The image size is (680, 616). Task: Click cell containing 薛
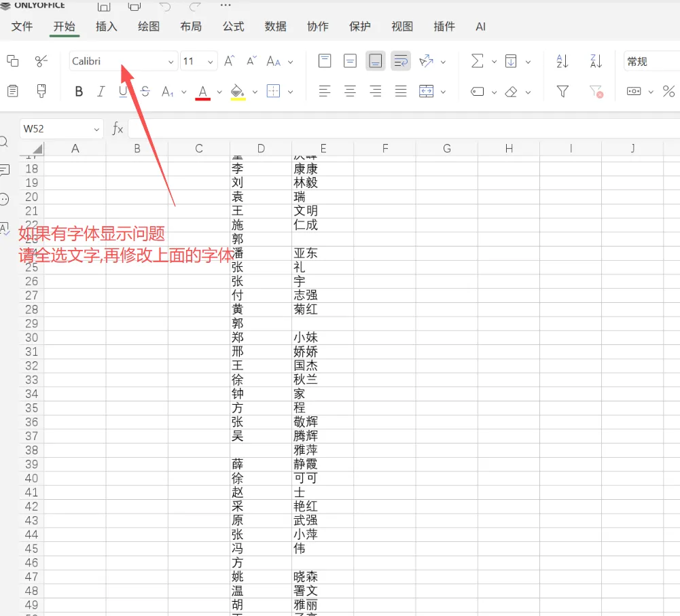261,464
